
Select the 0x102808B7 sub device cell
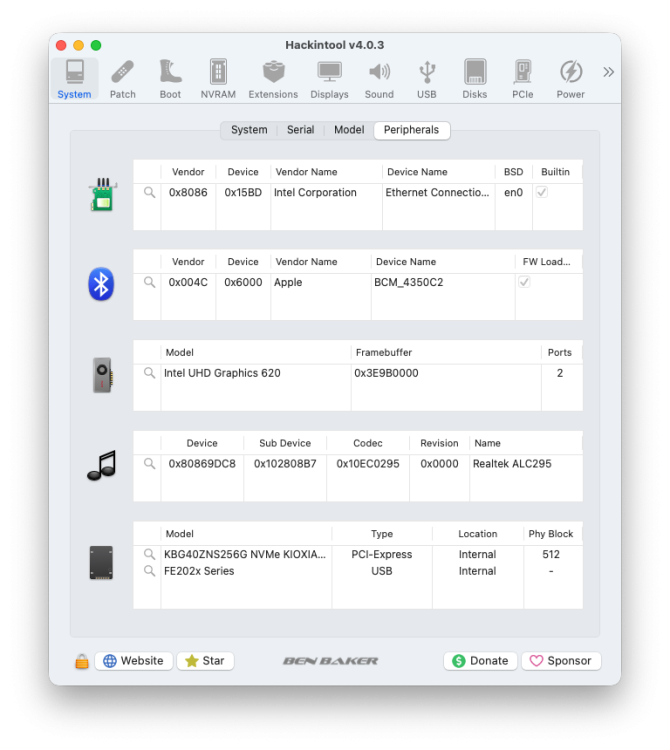click(285, 464)
